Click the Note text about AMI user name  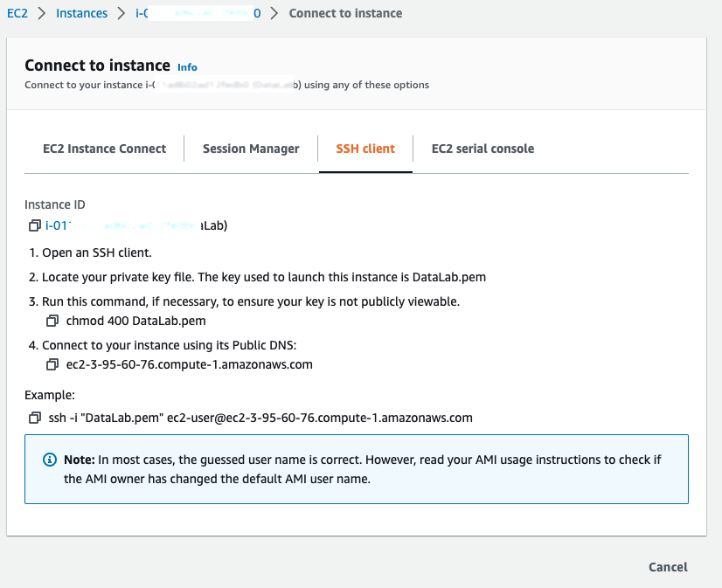367,469
